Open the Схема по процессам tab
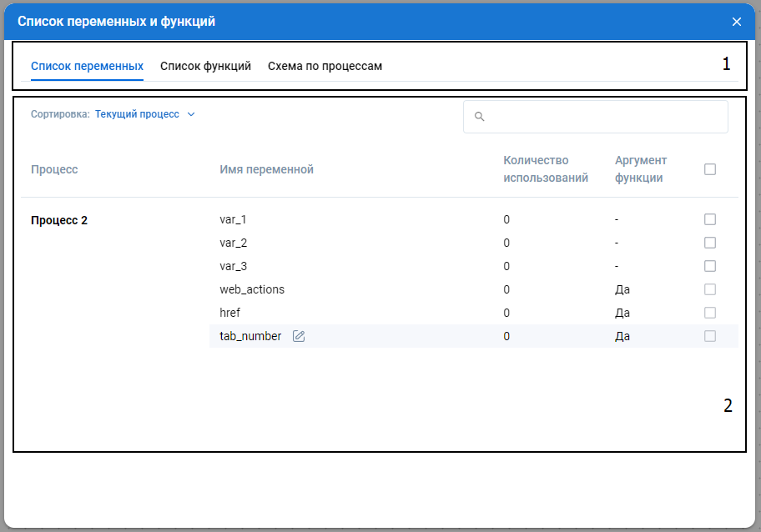The image size is (761, 532). 325,66
